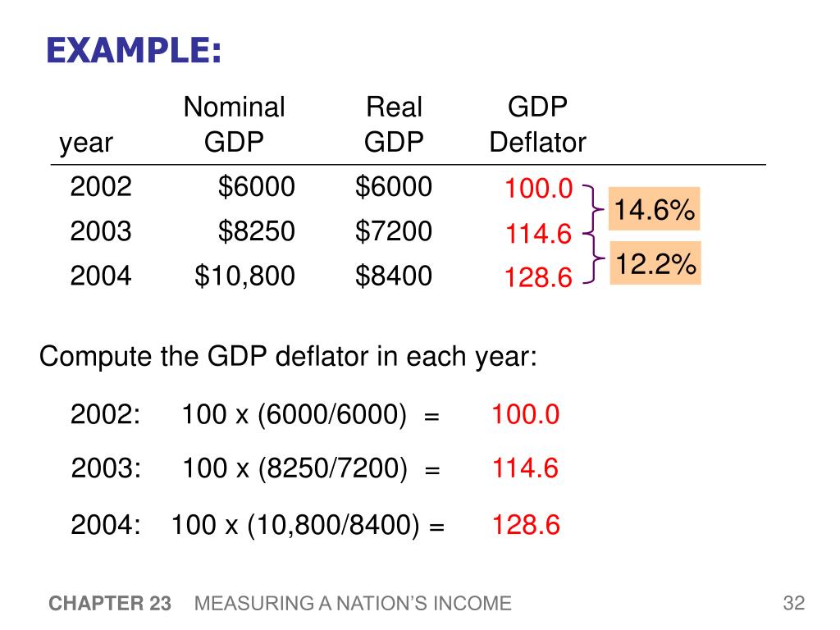This screenshot has height=630, width=840.
Task: Click the Nominal GDP column header
Action: pyautogui.click(x=234, y=125)
